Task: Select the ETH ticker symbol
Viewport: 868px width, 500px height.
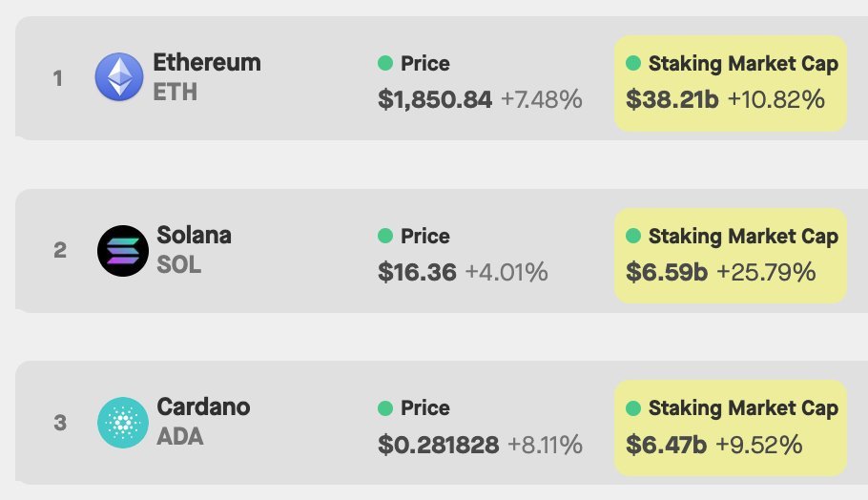Action: 175,92
